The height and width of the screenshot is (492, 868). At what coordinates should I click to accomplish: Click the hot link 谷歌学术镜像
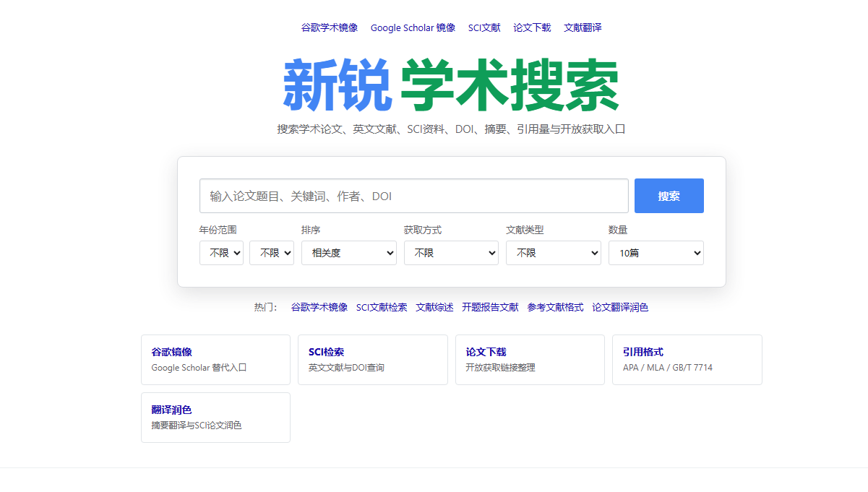click(x=319, y=307)
